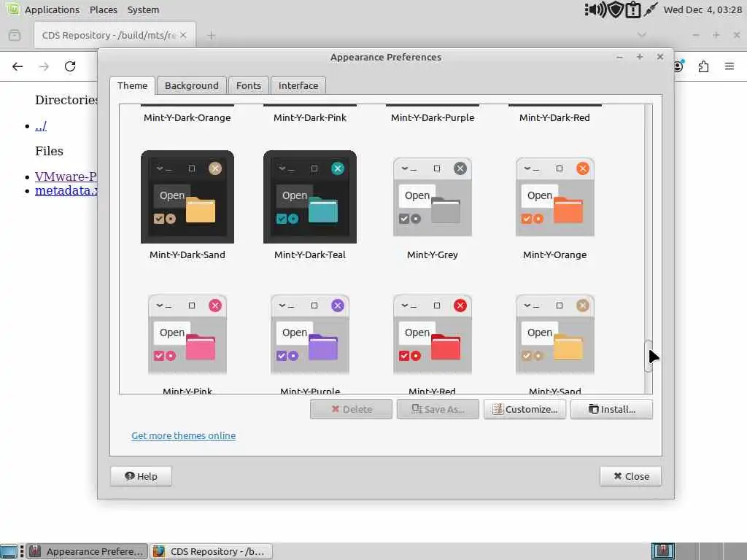Open the Get more themes online link
Screen dimensions: 747x560
[183, 436]
